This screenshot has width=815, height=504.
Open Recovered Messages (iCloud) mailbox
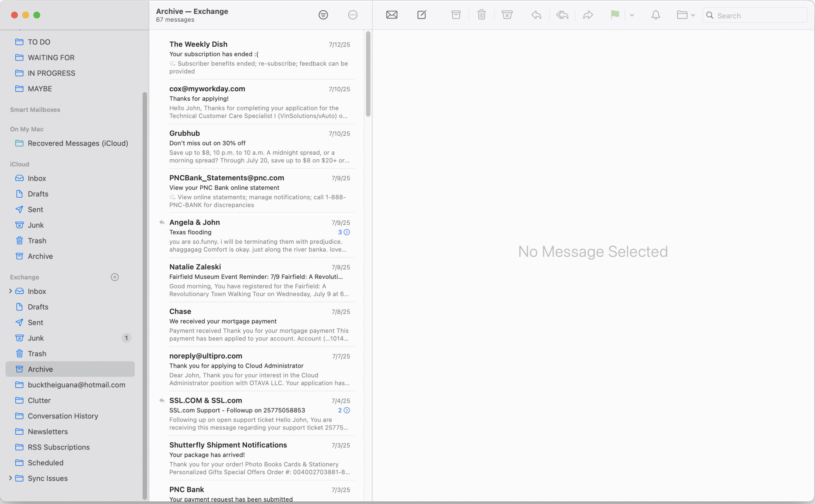(70, 143)
